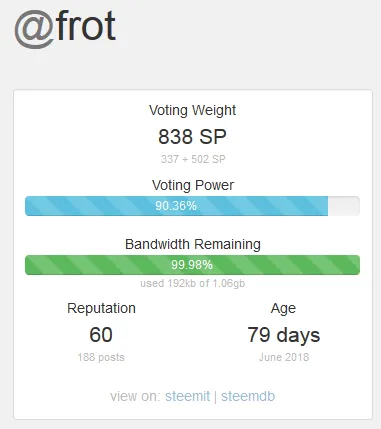Click the 337 + 502 SP breakdown text
Screen dimensions: 381x429
click(193, 159)
